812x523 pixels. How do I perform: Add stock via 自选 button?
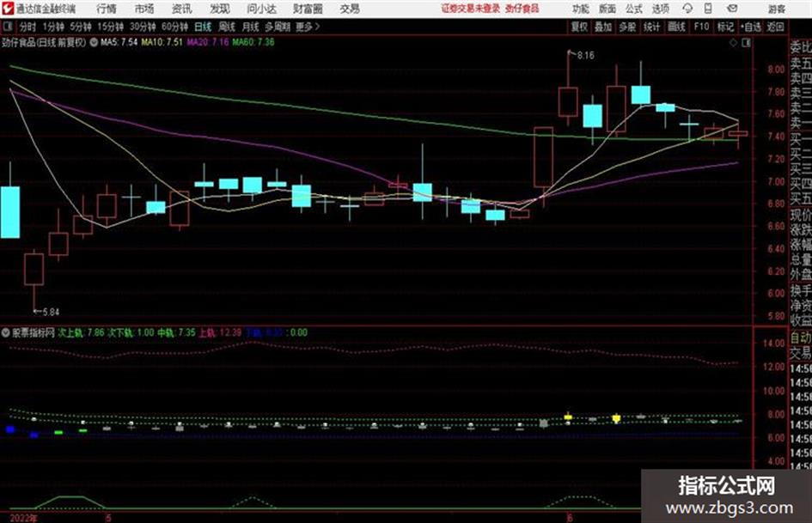[x=751, y=27]
